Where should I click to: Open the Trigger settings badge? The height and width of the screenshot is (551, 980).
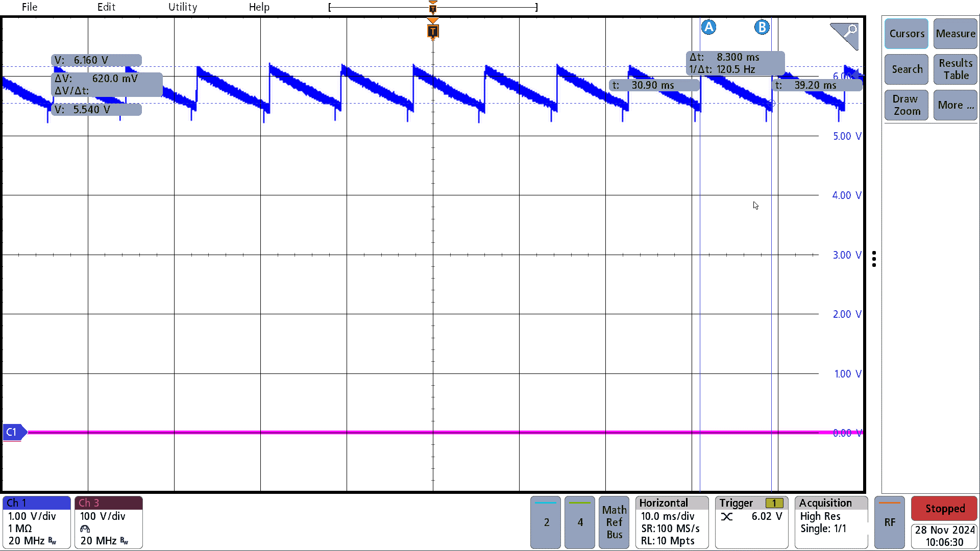point(751,522)
